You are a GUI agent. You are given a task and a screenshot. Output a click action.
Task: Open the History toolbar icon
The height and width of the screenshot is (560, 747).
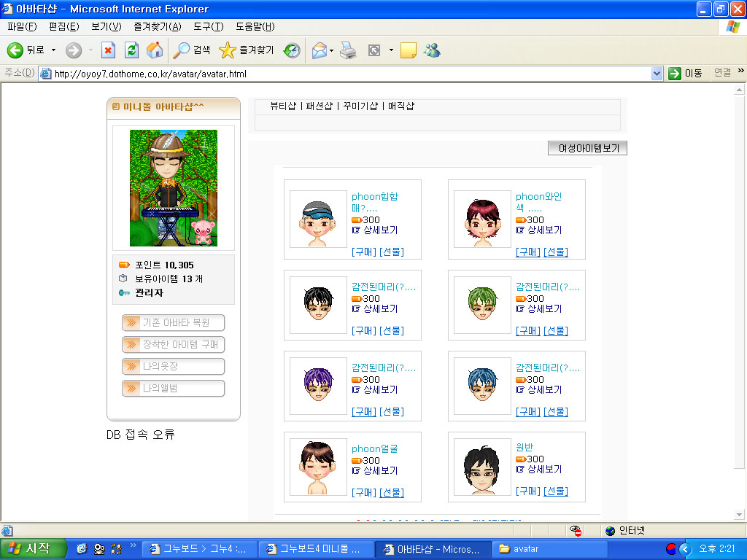click(292, 50)
